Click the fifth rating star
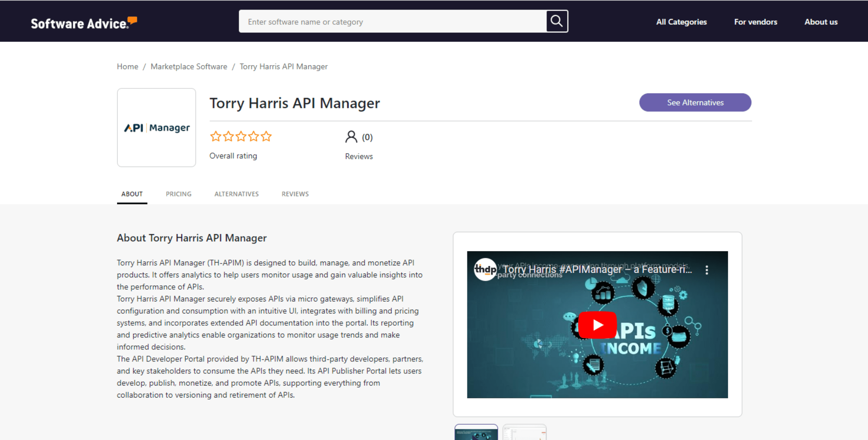Viewport: 868px width, 440px height. coord(266,137)
